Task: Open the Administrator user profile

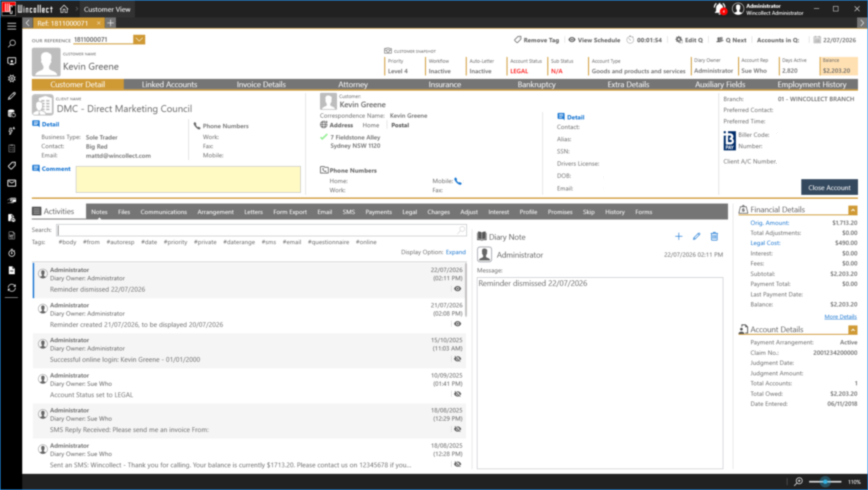Action: point(768,9)
